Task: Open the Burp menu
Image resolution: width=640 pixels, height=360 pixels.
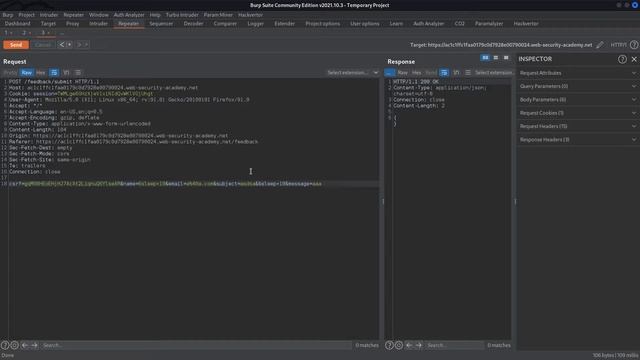Action: pyautogui.click(x=8, y=15)
